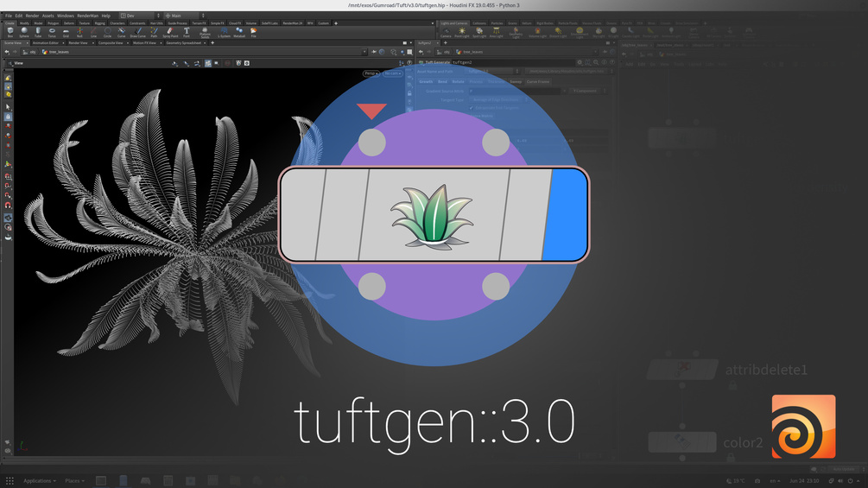868x488 pixels.
Task: Select the Font shelf tool
Action: click(187, 33)
